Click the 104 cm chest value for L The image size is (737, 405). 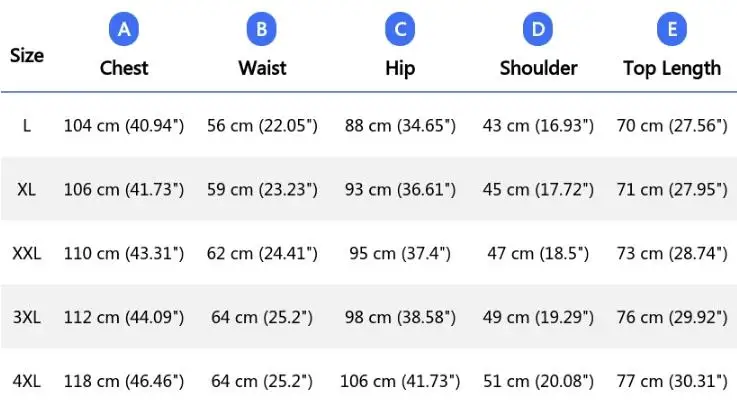(x=124, y=125)
